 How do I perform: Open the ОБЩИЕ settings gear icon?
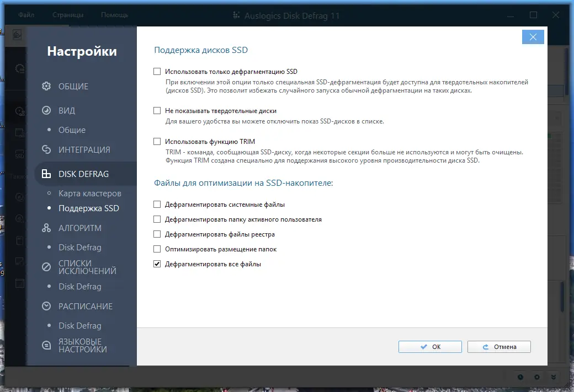(x=46, y=87)
